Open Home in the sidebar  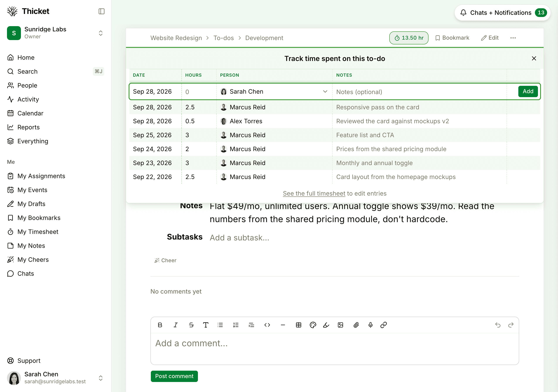click(21, 57)
